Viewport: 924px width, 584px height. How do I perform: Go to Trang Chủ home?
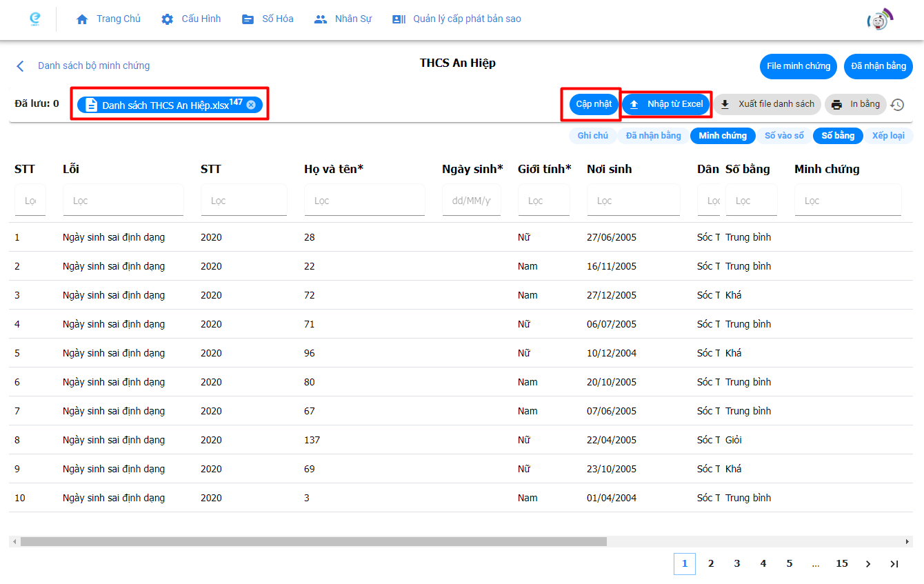click(x=108, y=19)
